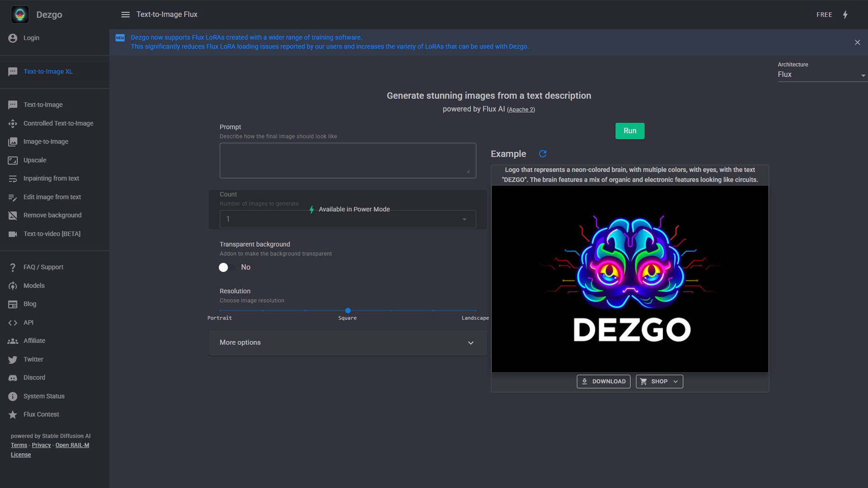Click the Flux LoRAs announcement text
This screenshot has height=488, width=868.
pos(330,42)
